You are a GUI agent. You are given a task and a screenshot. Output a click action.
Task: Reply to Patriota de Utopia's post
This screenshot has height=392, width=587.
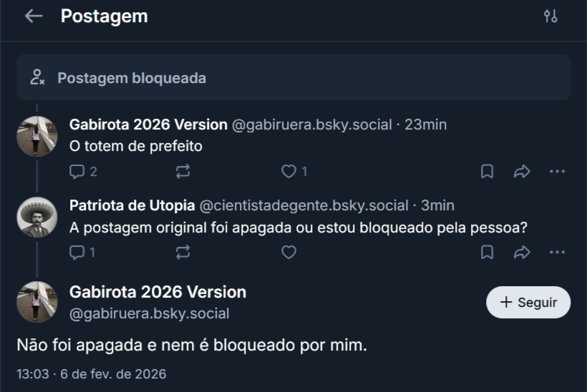click(77, 252)
